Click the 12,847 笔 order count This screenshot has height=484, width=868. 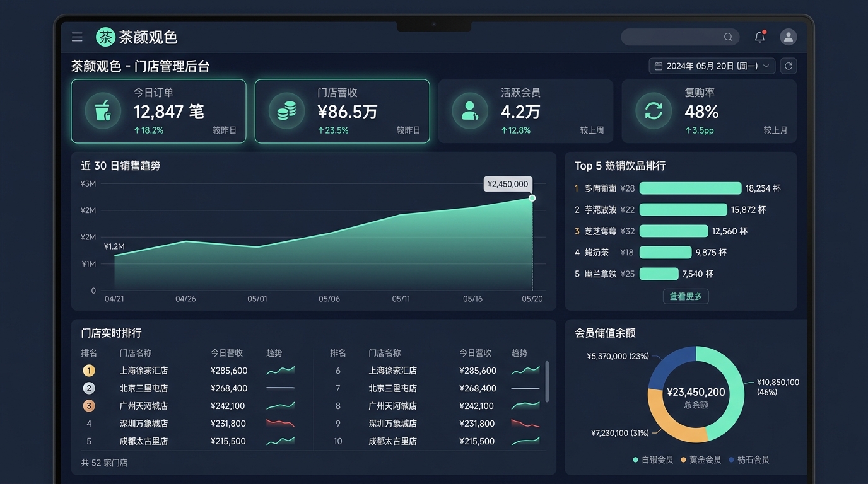(x=168, y=112)
